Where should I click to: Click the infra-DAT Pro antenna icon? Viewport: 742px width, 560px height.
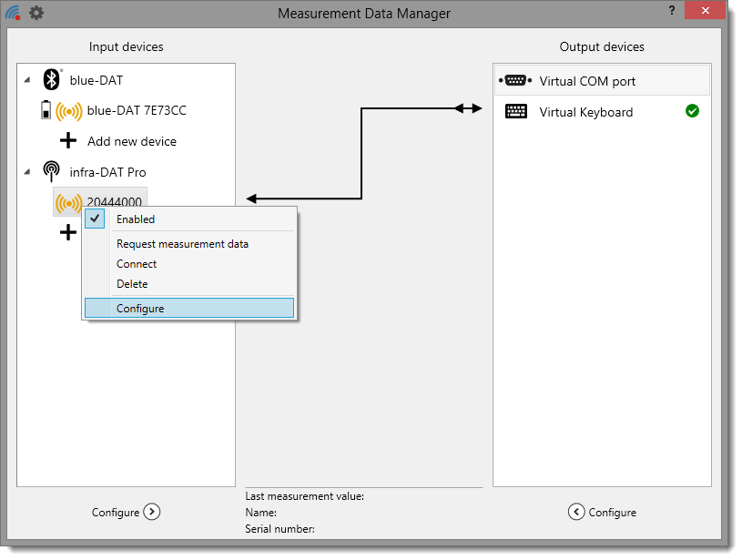(x=52, y=172)
